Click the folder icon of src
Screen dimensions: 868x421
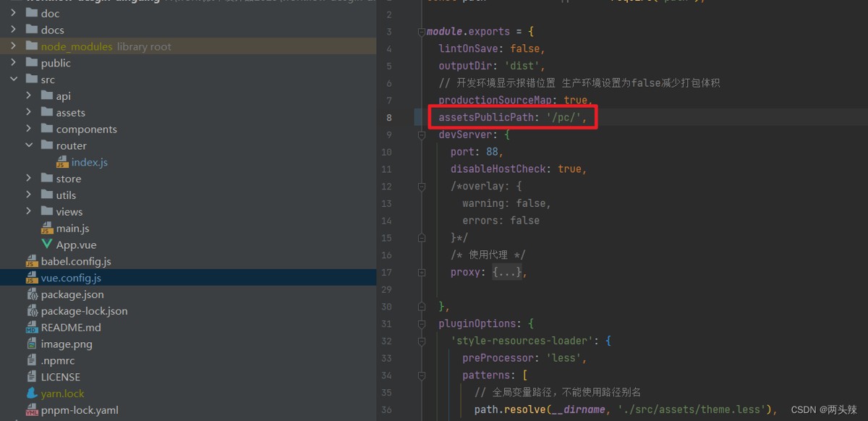click(31, 80)
